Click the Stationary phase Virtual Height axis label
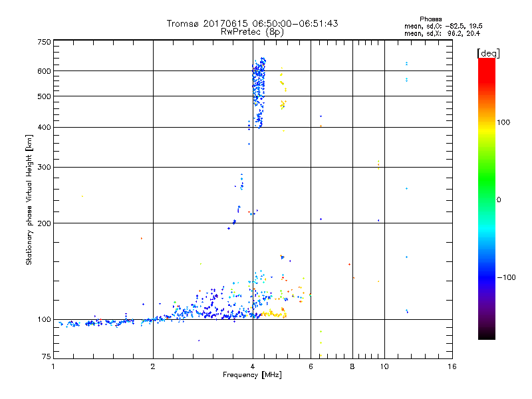532x399 pixels. point(29,200)
